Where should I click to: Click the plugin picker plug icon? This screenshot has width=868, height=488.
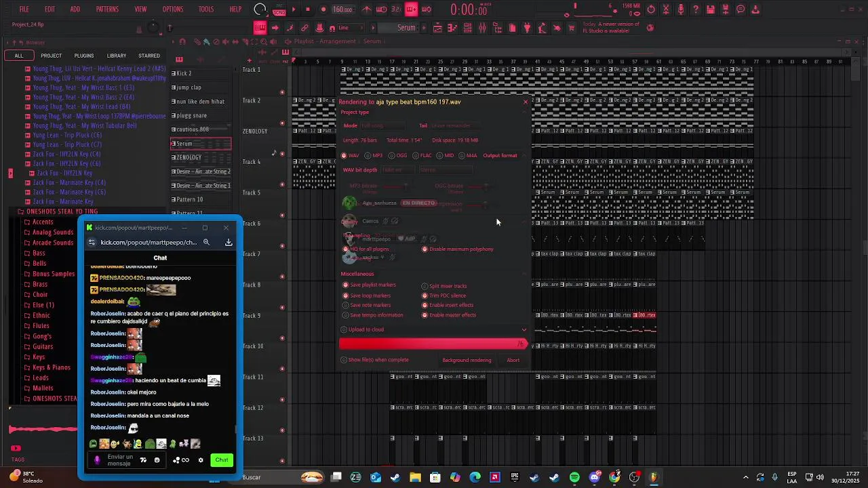[x=527, y=28]
